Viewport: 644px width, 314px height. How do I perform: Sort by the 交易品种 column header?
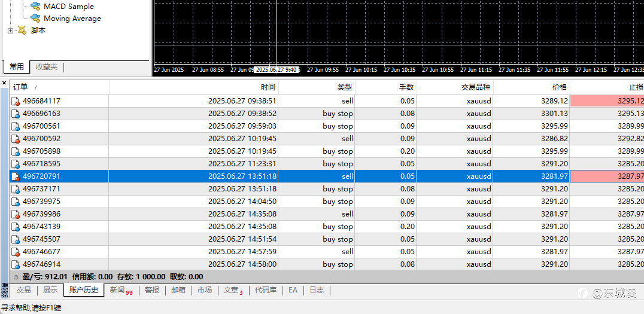[x=455, y=87]
